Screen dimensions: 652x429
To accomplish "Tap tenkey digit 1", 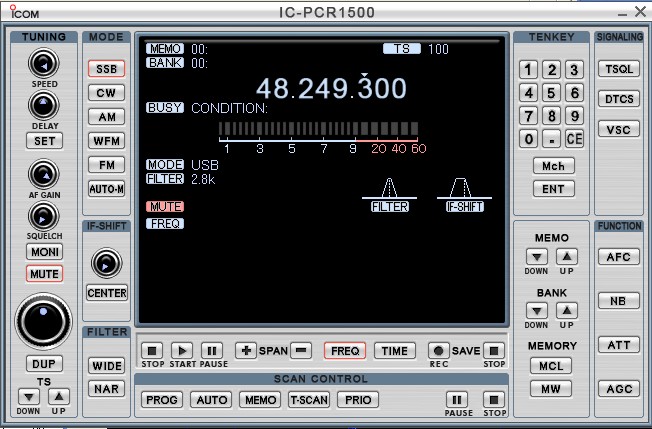I will (x=529, y=69).
